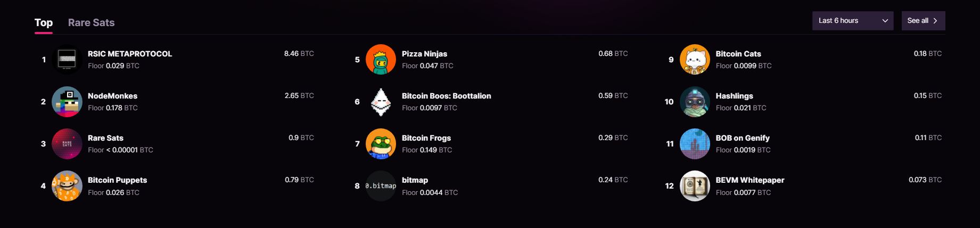Select the Rare Sats collection thumbnail
Screen dimensions: 980x228
pos(67,144)
